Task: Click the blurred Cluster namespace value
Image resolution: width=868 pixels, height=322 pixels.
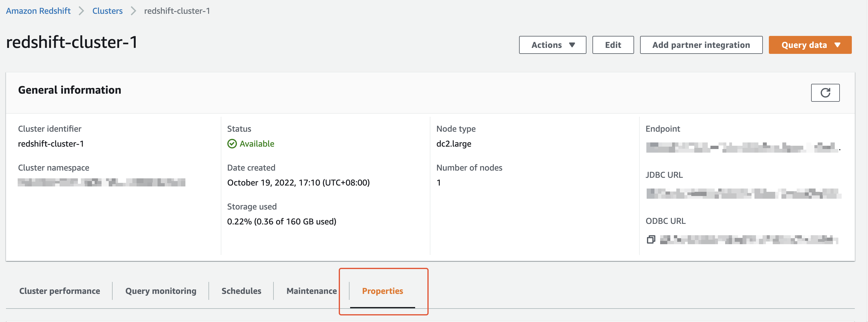Action: [x=102, y=182]
